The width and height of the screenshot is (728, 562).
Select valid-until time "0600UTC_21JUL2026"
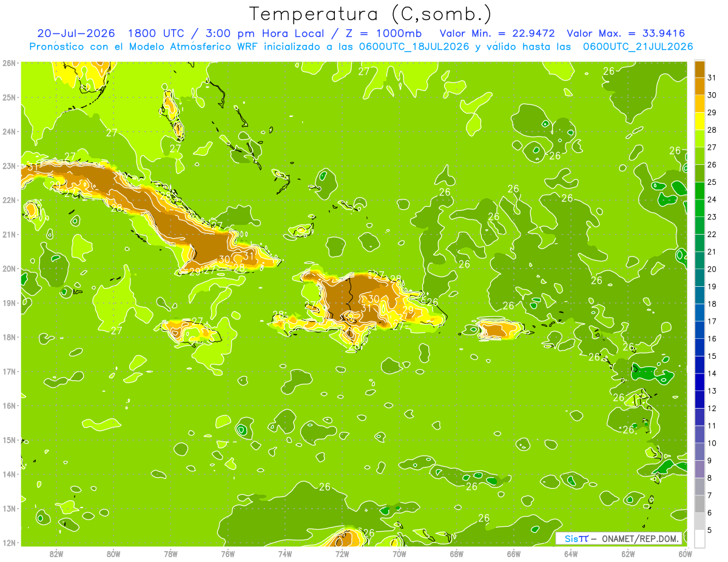638,46
